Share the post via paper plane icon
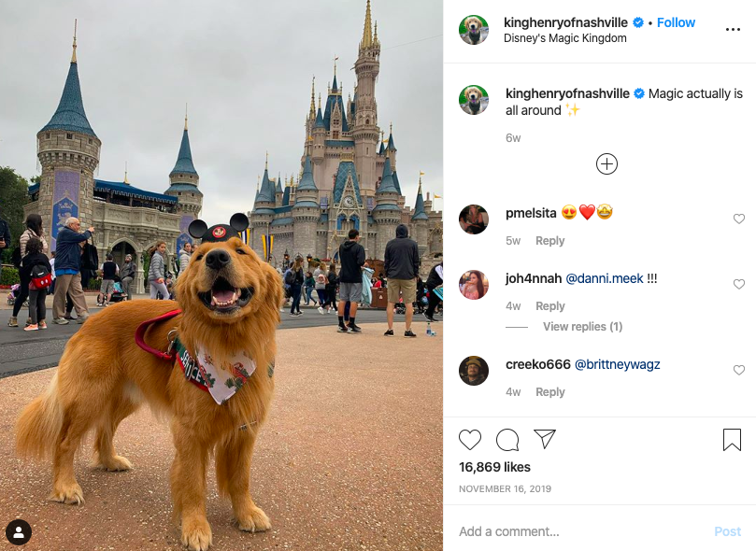756x551 pixels. (x=545, y=439)
